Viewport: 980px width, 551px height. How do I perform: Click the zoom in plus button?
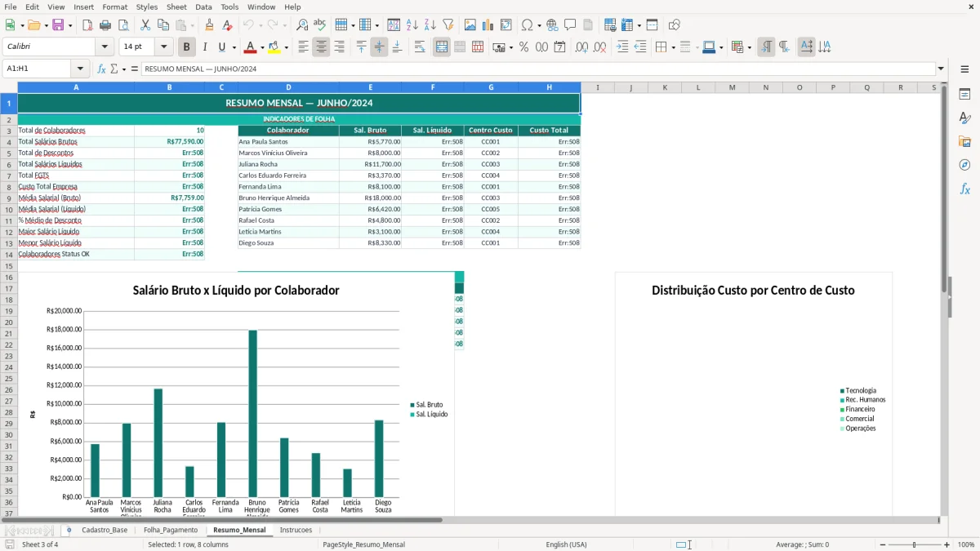(947, 544)
